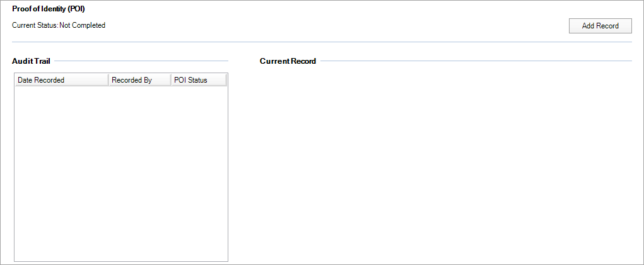Click first empty row under POI Status
Screen dimensions: 644x265
click(197, 92)
